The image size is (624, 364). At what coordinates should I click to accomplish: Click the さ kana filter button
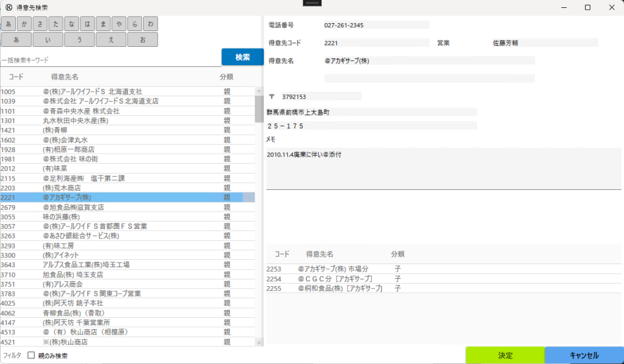pos(40,24)
